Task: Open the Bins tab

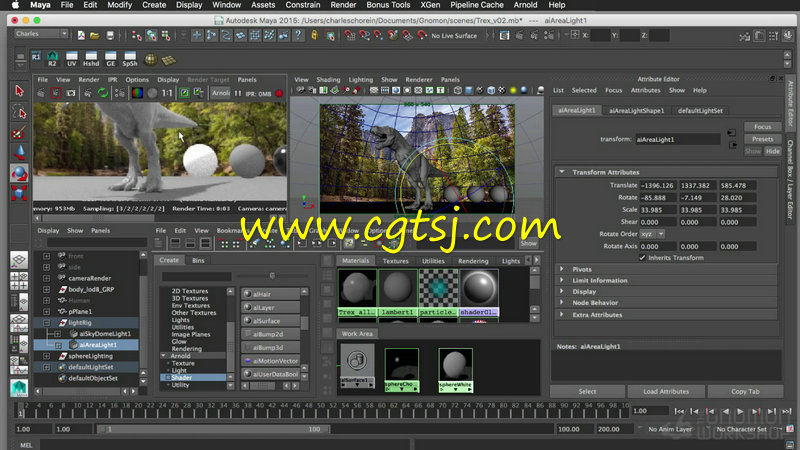Action: (x=198, y=260)
